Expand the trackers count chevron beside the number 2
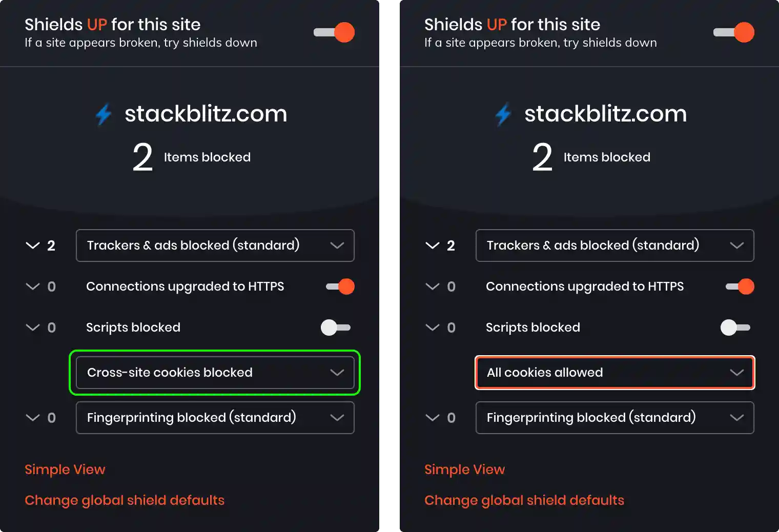The image size is (779, 532). (32, 245)
